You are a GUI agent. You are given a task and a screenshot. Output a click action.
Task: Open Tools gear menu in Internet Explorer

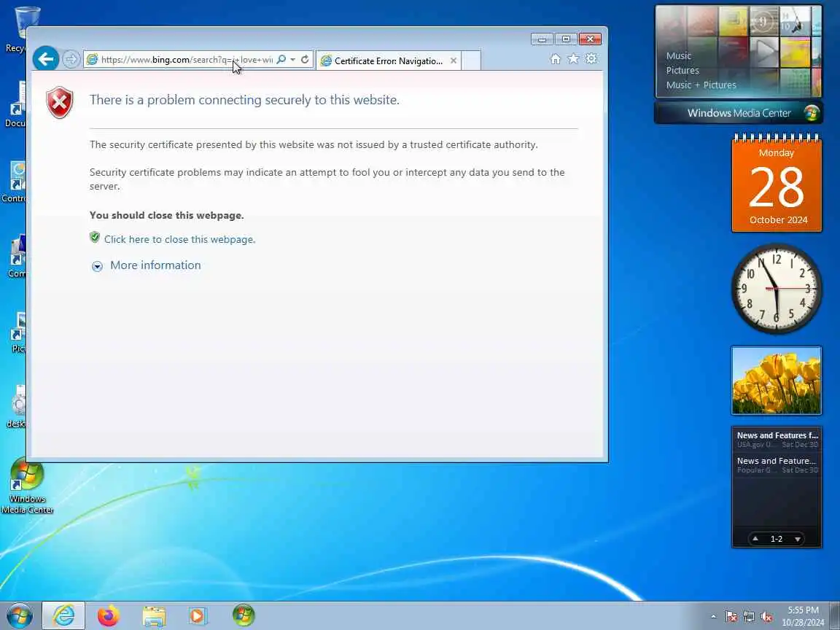[x=591, y=59]
